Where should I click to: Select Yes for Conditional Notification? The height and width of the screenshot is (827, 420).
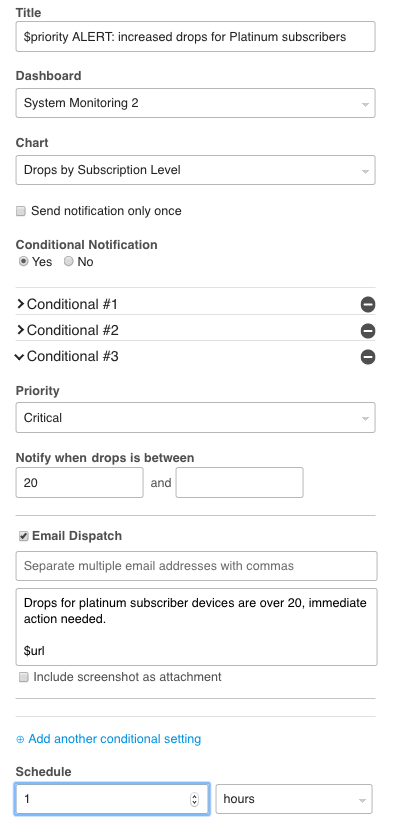click(x=23, y=262)
